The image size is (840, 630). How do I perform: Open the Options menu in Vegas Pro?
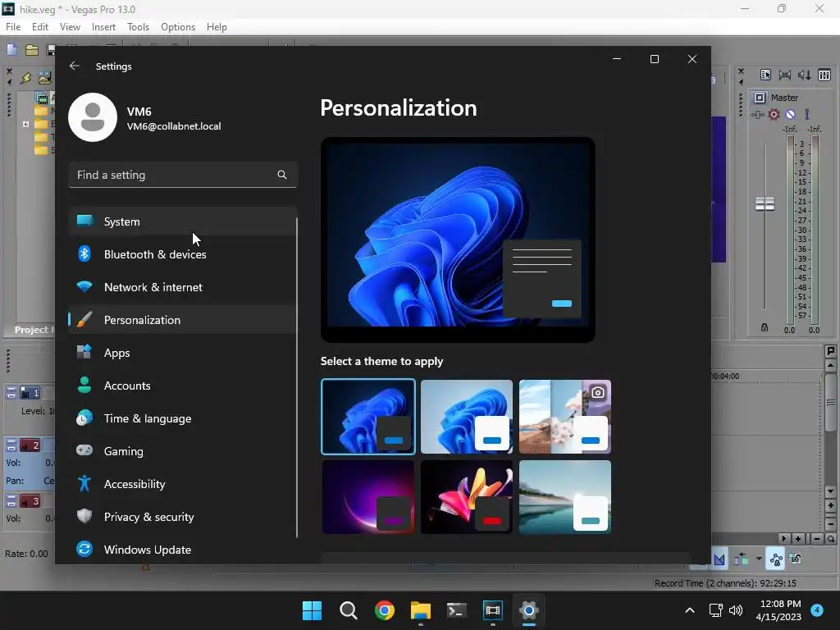(x=178, y=27)
